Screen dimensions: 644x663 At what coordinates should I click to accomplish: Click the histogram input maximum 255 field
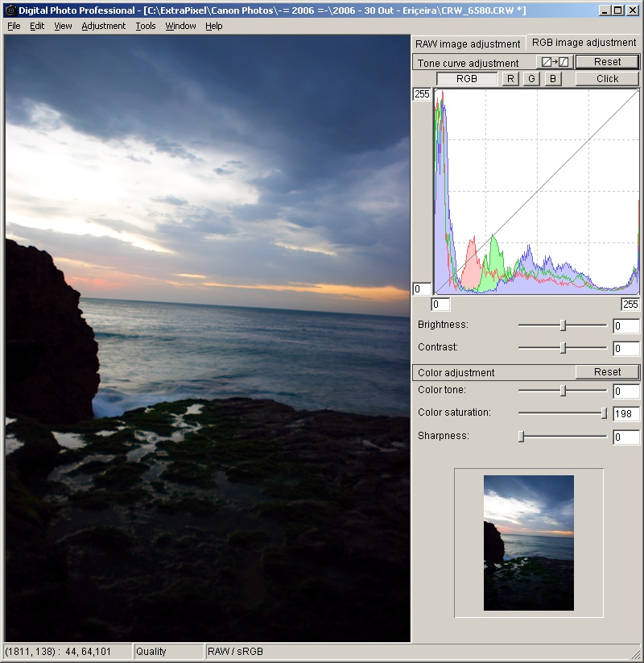pyautogui.click(x=630, y=304)
